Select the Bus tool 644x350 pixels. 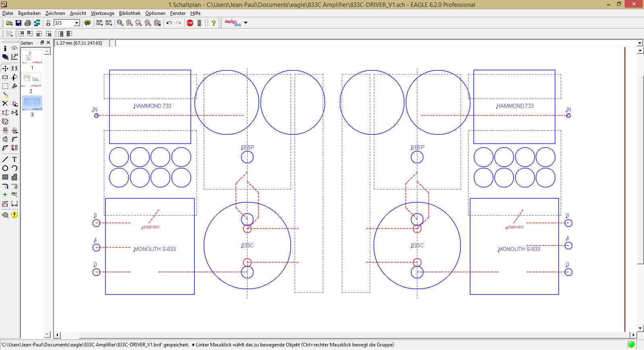[5, 186]
